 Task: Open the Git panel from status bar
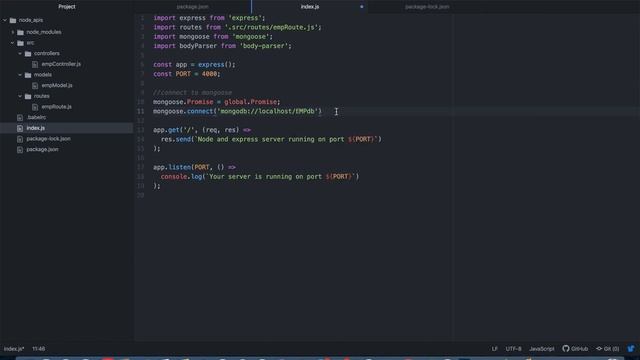pyautogui.click(x=608, y=349)
